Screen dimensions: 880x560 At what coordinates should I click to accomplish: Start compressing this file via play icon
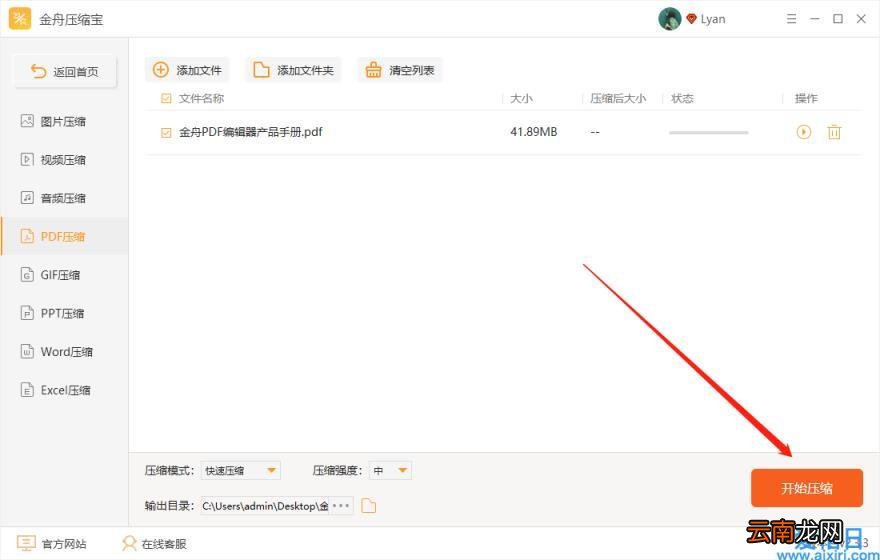[x=804, y=132]
